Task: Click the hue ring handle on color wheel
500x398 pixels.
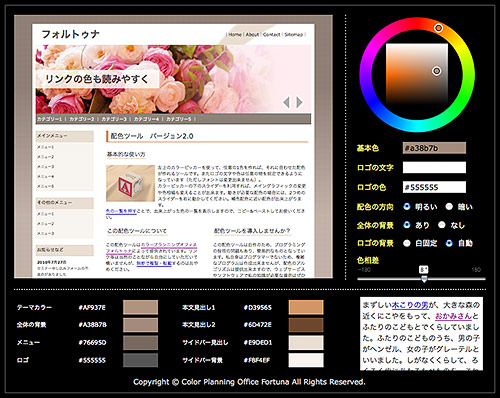Action: 439,28
